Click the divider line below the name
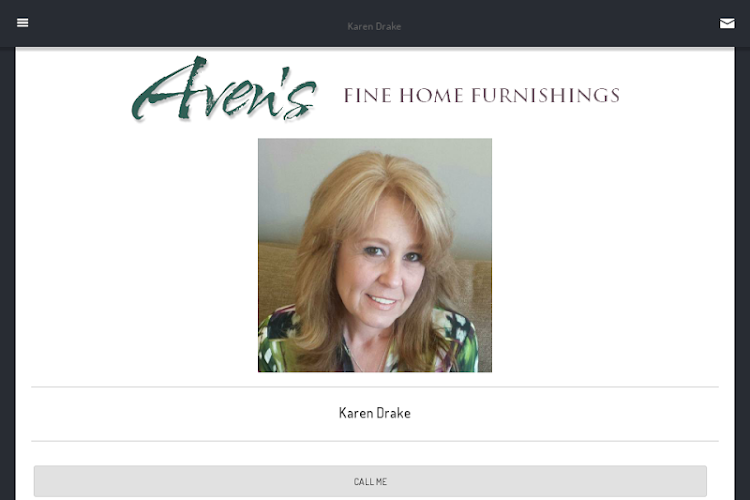 coord(375,441)
